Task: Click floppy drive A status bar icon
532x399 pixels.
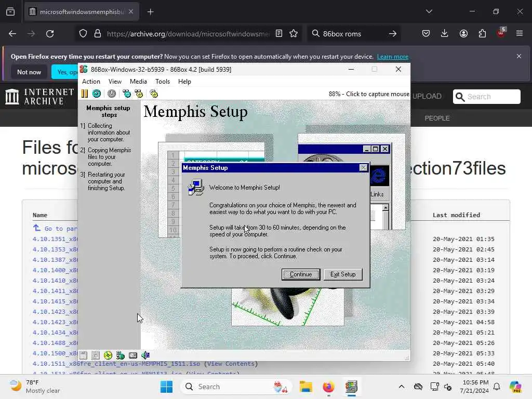Action: click(84, 355)
